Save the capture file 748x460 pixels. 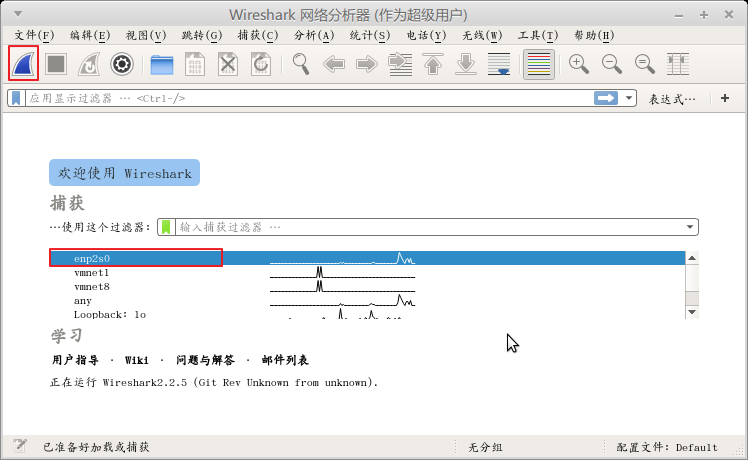tap(195, 64)
